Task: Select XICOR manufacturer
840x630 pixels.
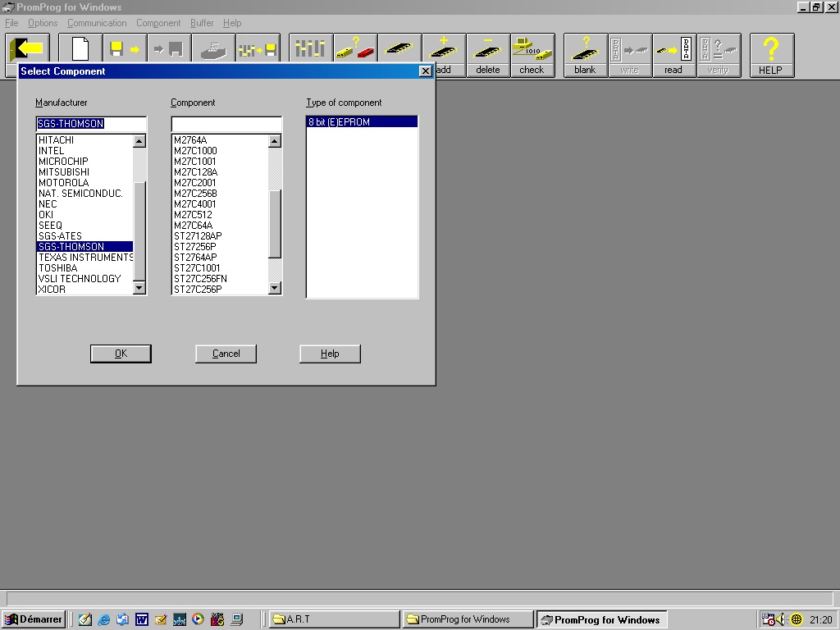Action: pyautogui.click(x=84, y=290)
